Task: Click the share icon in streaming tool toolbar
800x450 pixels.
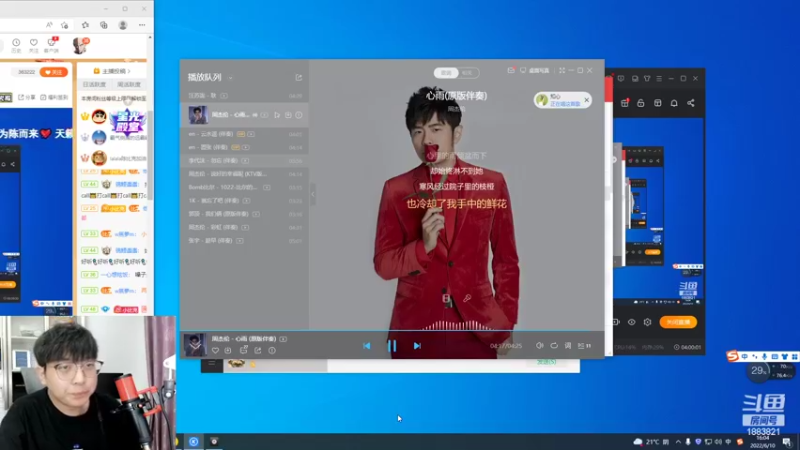Action: click(691, 103)
